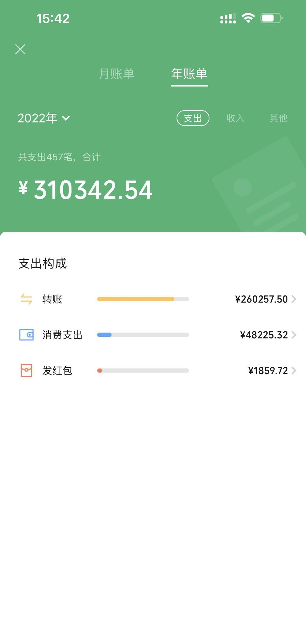306x644 pixels.
Task: Tap the ¥310342.54 total amount
Action: coord(86,190)
